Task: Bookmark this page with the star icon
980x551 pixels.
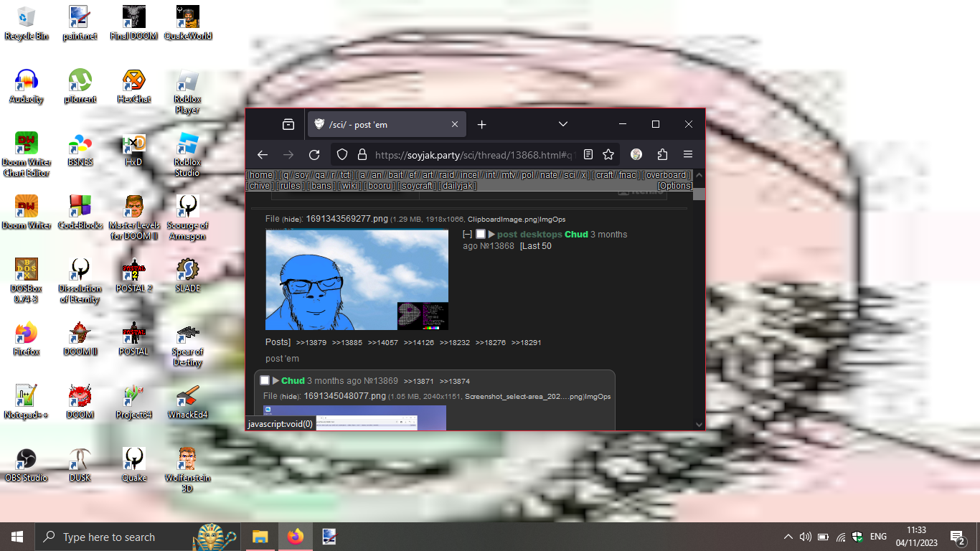Action: click(608, 154)
